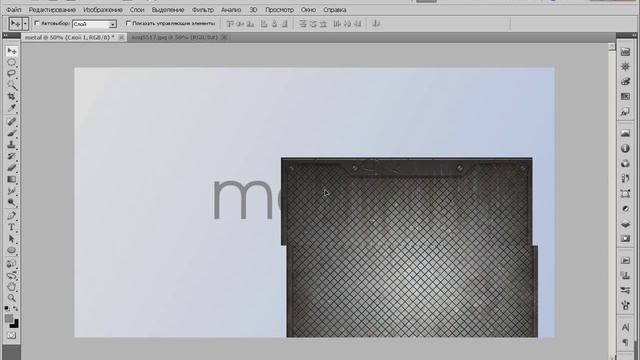The image size is (640, 360).
Task: Open the Character panel icon
Action: 625,327
